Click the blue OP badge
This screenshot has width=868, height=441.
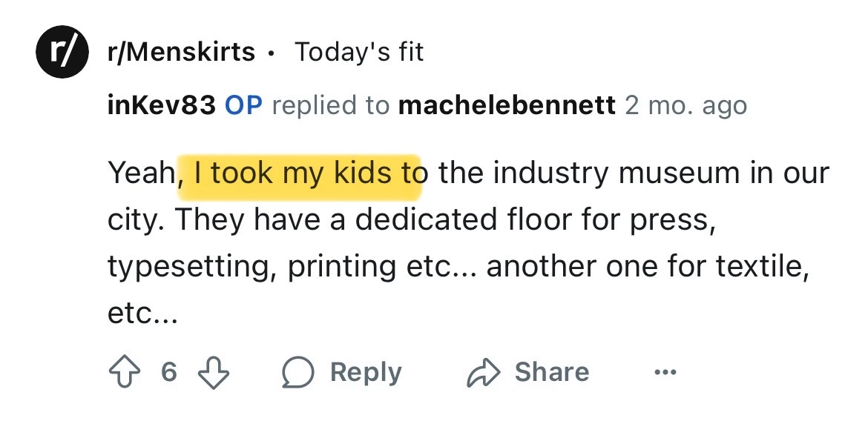(x=244, y=105)
